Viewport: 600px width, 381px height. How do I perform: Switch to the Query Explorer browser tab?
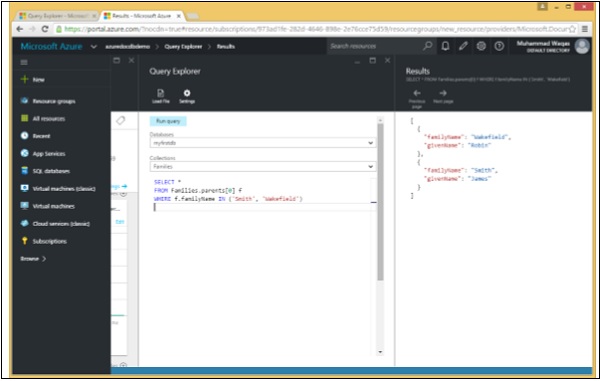(x=57, y=16)
